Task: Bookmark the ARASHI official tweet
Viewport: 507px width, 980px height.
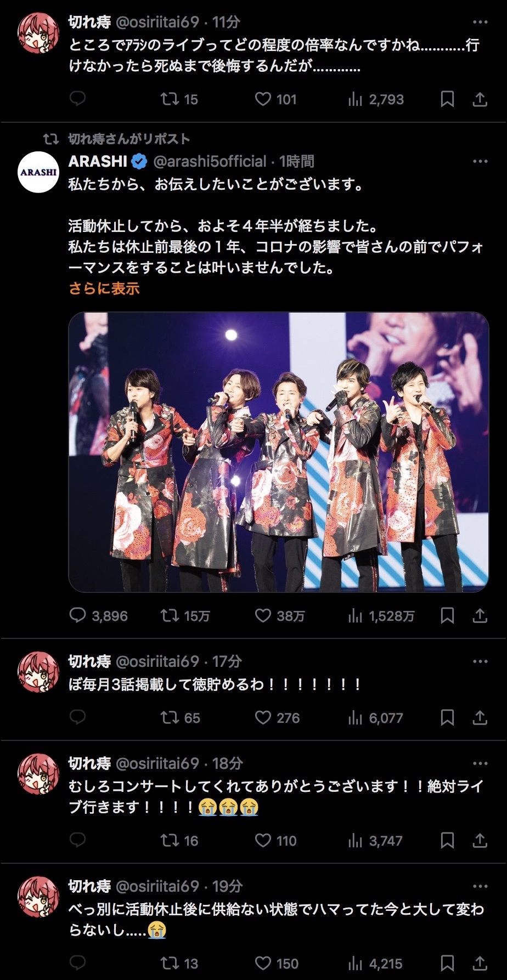Action: pos(447,616)
